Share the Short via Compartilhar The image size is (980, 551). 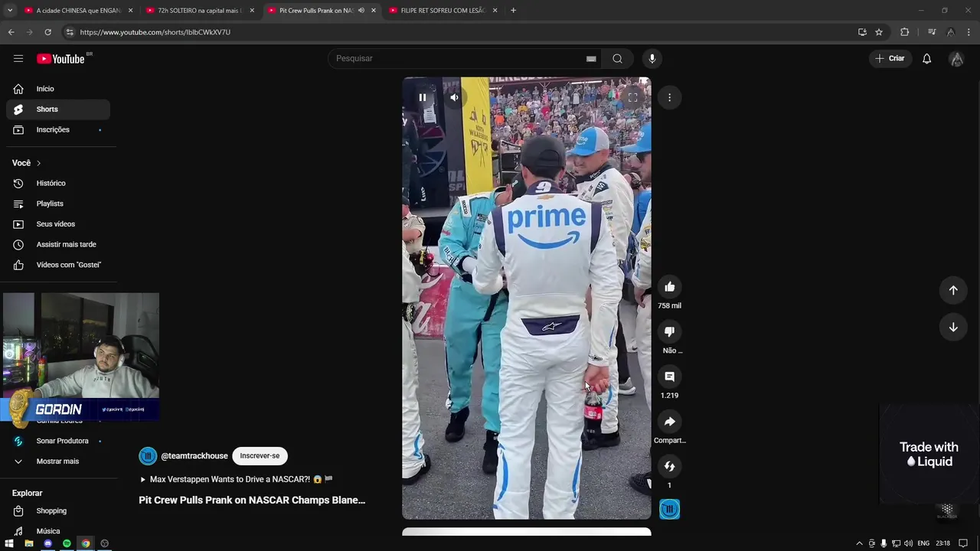point(669,422)
